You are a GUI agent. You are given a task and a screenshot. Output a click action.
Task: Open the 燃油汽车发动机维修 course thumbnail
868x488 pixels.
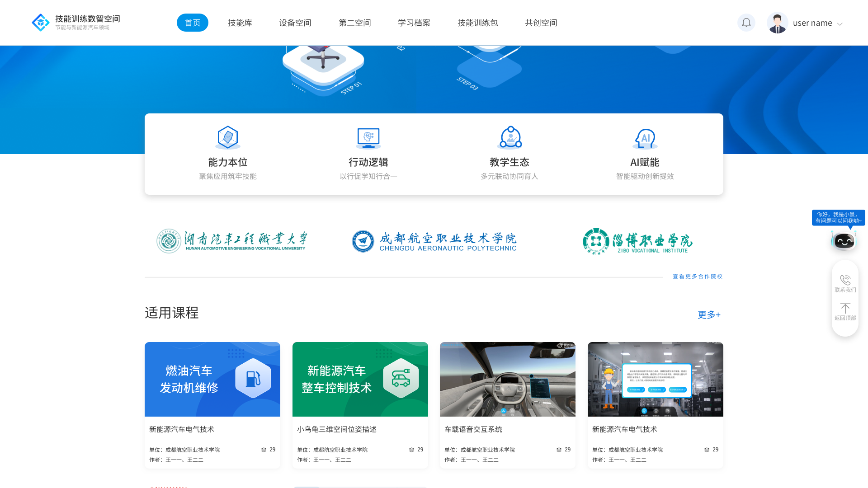click(212, 379)
